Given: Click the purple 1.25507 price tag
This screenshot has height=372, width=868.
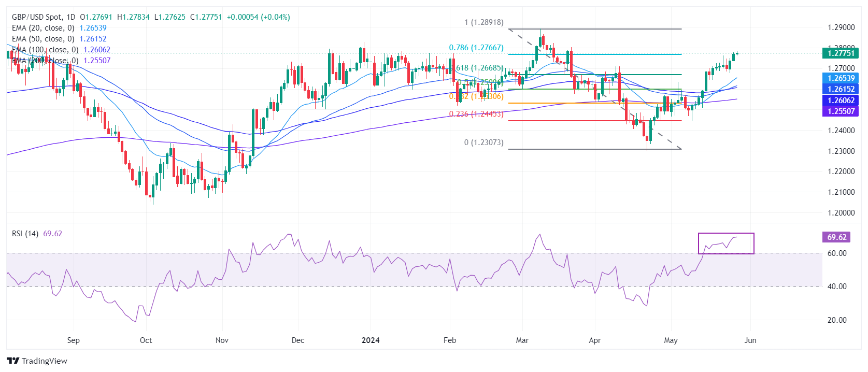Looking at the screenshot, I should (x=840, y=111).
